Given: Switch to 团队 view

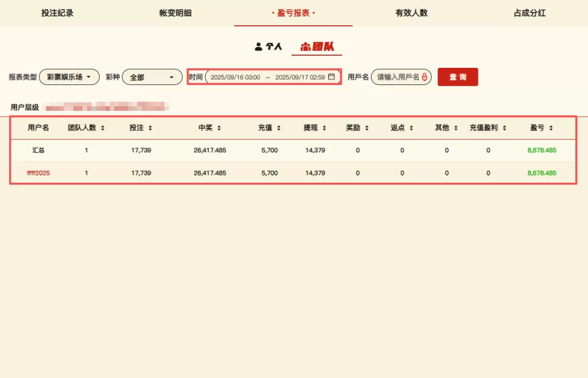Looking at the screenshot, I should [317, 47].
